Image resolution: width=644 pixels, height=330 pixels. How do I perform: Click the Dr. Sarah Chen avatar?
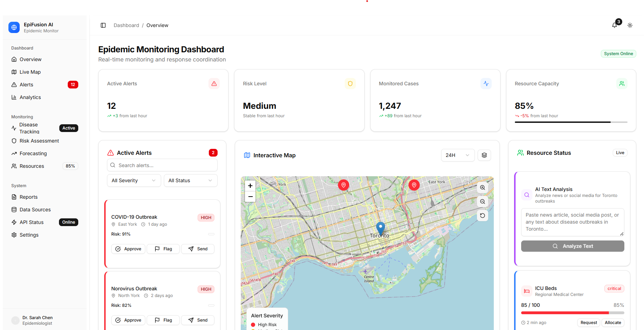[15, 320]
